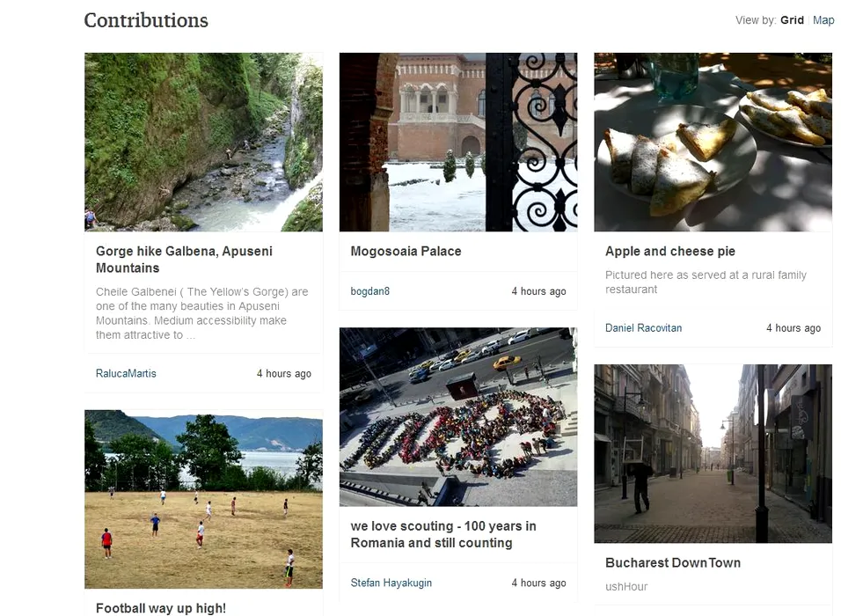The image size is (841, 616).
Task: Open Stefan Hayakugin's profile link
Action: [391, 583]
